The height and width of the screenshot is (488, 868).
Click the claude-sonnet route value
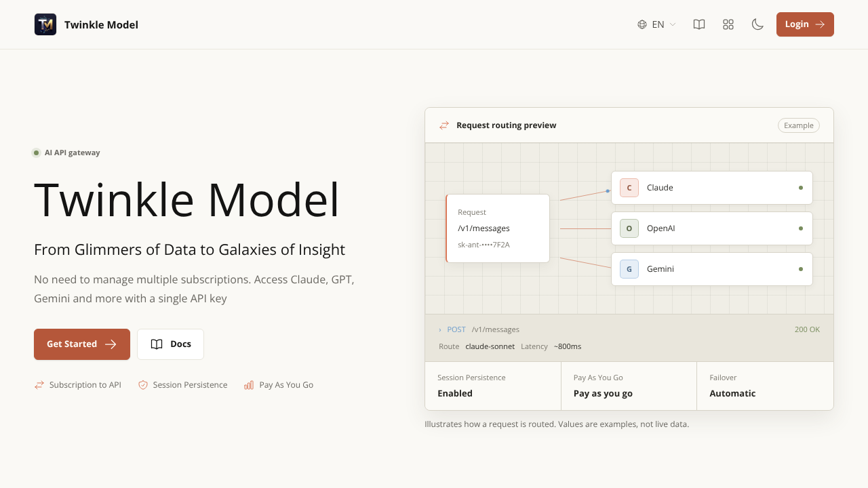click(490, 346)
